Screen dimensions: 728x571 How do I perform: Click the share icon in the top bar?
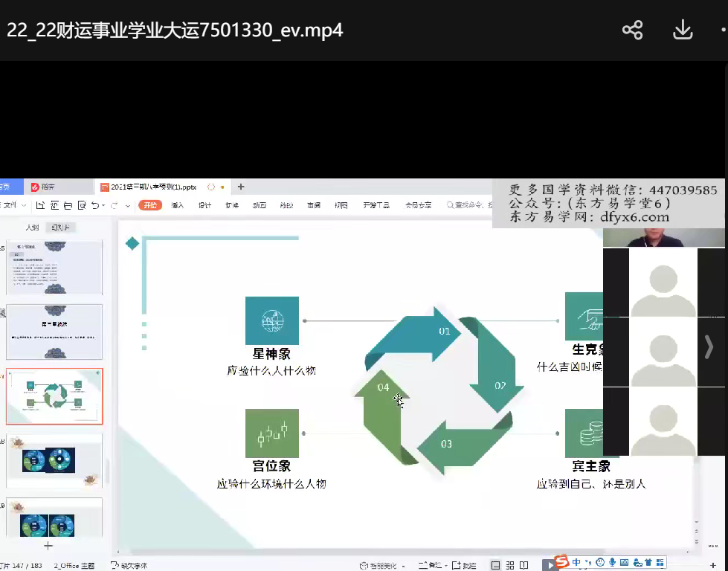pos(632,30)
